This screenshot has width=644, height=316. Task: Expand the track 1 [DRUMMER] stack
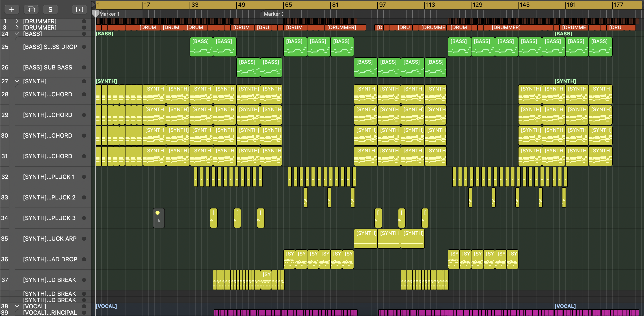click(x=17, y=21)
